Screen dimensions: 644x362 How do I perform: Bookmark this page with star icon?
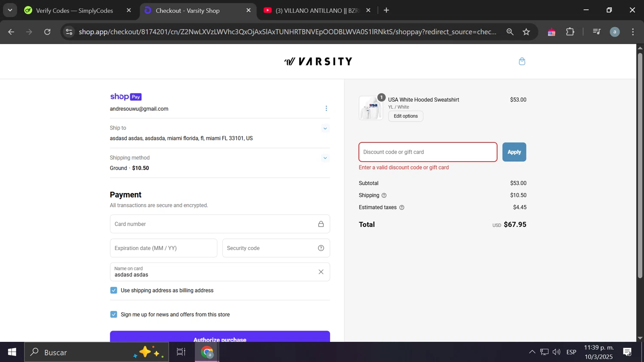tap(526, 32)
